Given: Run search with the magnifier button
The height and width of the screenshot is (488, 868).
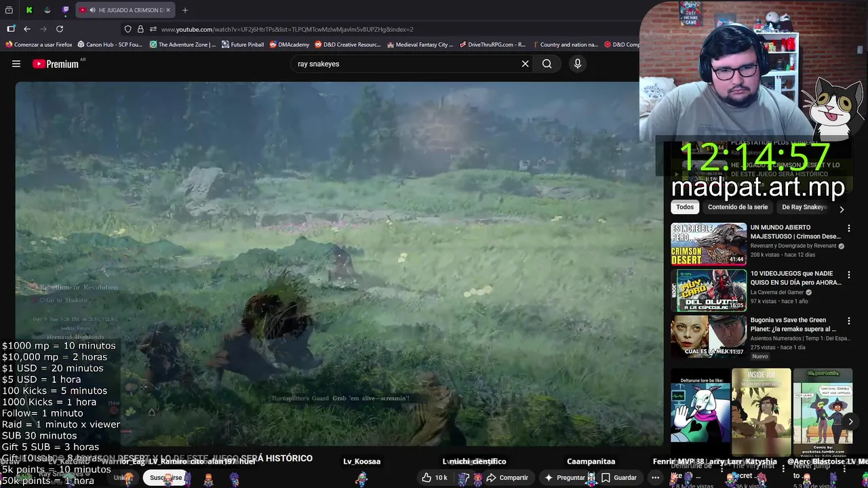Looking at the screenshot, I should click(x=547, y=64).
